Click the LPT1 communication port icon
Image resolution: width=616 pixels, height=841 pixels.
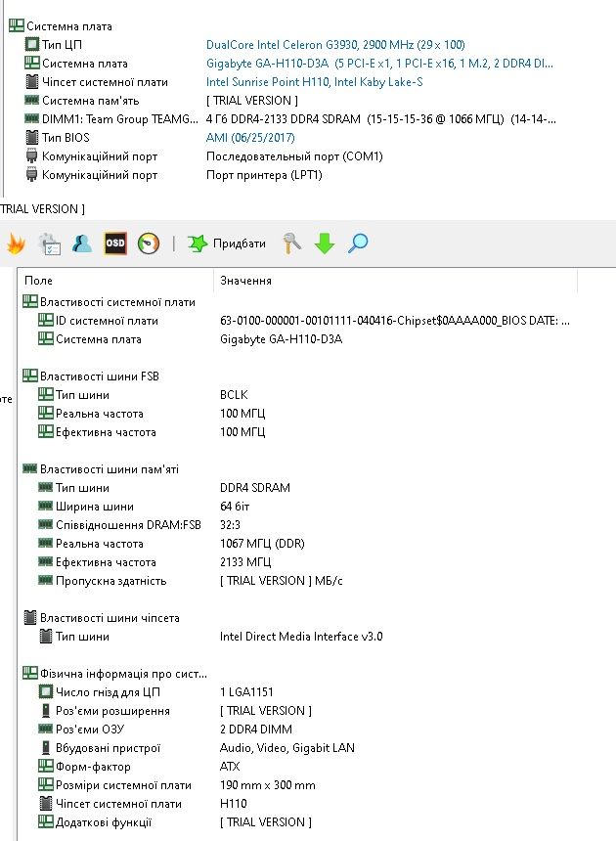click(32, 175)
